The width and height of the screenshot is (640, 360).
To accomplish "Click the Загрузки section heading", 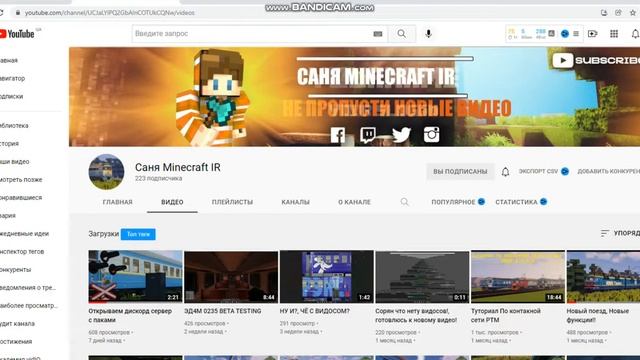I will 103,234.
